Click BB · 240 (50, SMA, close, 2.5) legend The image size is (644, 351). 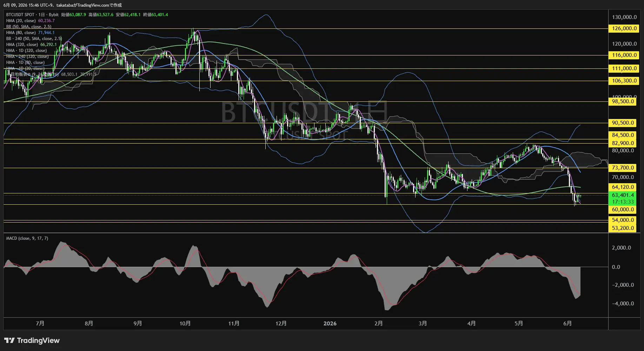coord(34,39)
